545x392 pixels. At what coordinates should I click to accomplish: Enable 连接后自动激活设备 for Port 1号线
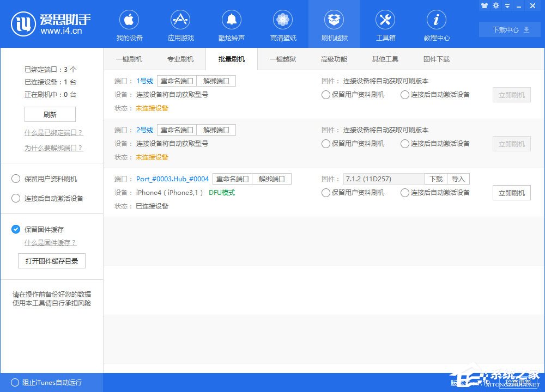pos(404,95)
